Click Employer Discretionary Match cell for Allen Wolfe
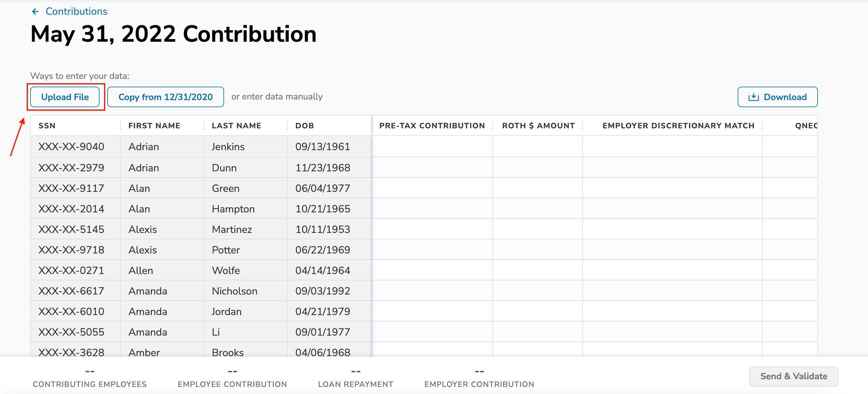 (x=673, y=270)
